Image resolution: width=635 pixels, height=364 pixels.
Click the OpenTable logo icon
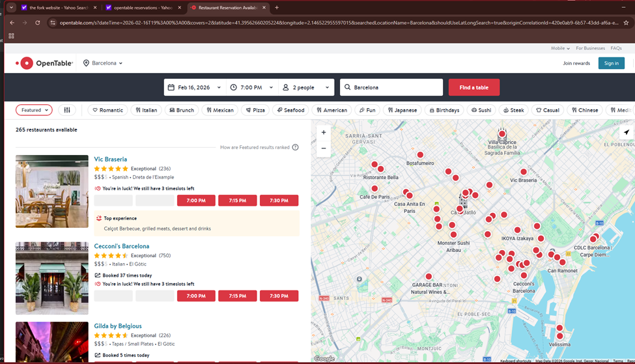[x=25, y=63]
